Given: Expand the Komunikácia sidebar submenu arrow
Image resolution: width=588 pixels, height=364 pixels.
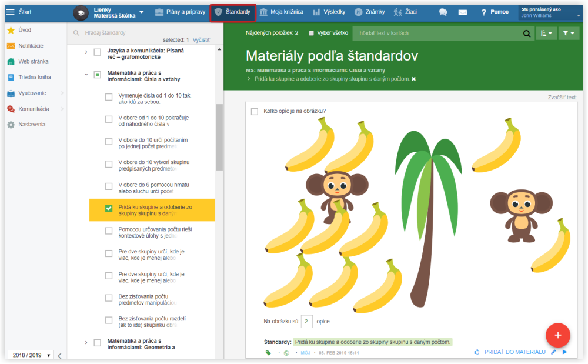Looking at the screenshot, I should [x=62, y=109].
